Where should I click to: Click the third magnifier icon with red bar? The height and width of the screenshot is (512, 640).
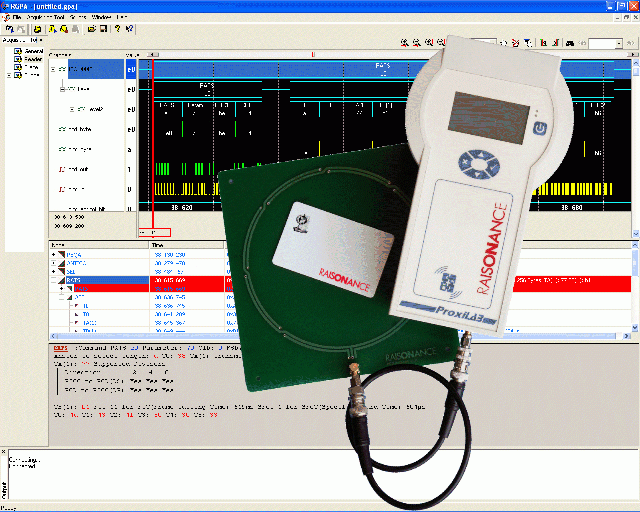click(429, 42)
